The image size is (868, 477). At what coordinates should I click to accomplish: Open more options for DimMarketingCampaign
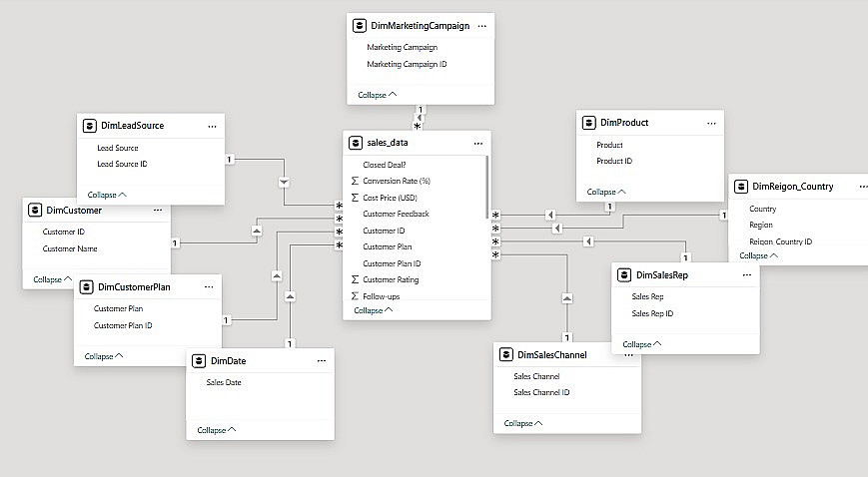(482, 25)
